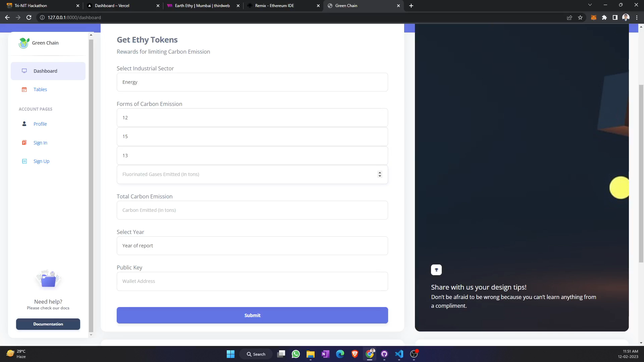Open the MetaMask fox extension

tap(593, 17)
